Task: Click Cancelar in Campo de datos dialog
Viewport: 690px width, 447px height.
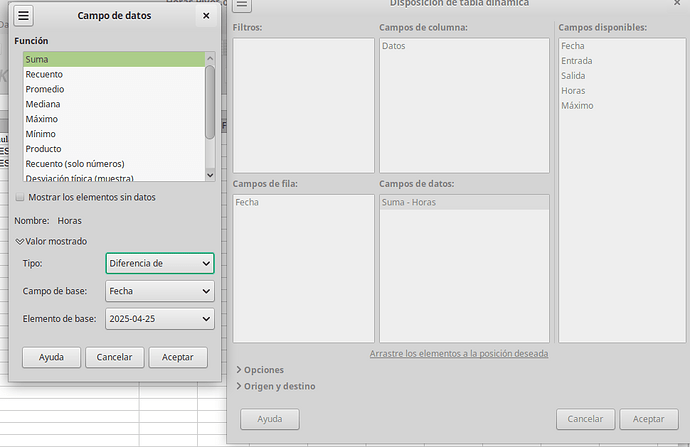Action: 114,357
